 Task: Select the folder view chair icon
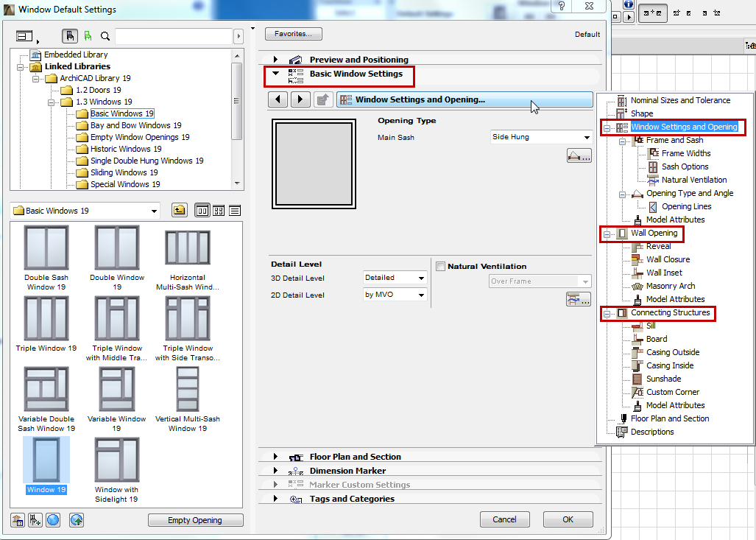coord(70,35)
